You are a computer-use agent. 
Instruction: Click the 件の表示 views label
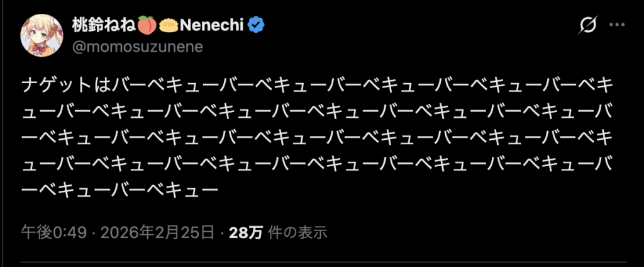(x=298, y=233)
